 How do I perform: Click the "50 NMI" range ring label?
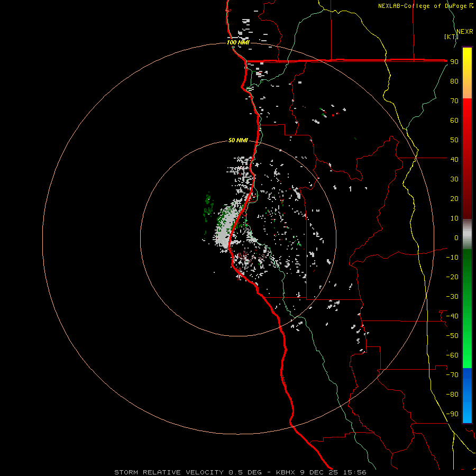pos(238,140)
